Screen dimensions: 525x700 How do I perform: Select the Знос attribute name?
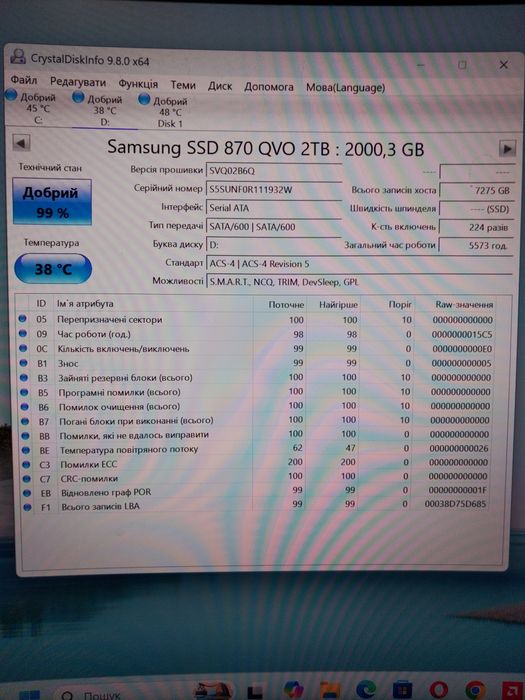point(68,363)
